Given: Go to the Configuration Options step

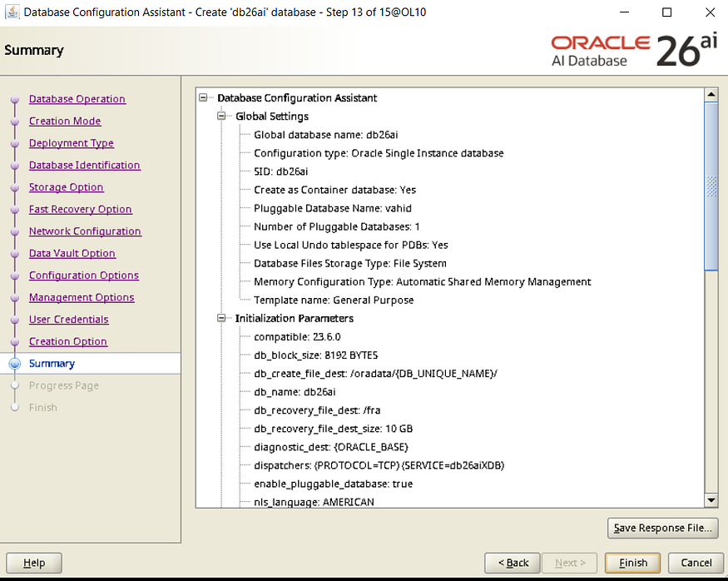Looking at the screenshot, I should 83,276.
